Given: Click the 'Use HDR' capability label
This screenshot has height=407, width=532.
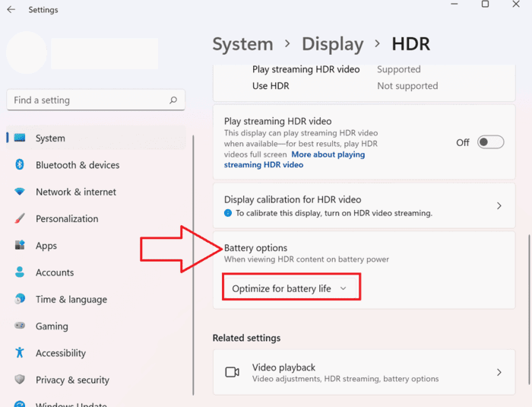Looking at the screenshot, I should [x=271, y=86].
